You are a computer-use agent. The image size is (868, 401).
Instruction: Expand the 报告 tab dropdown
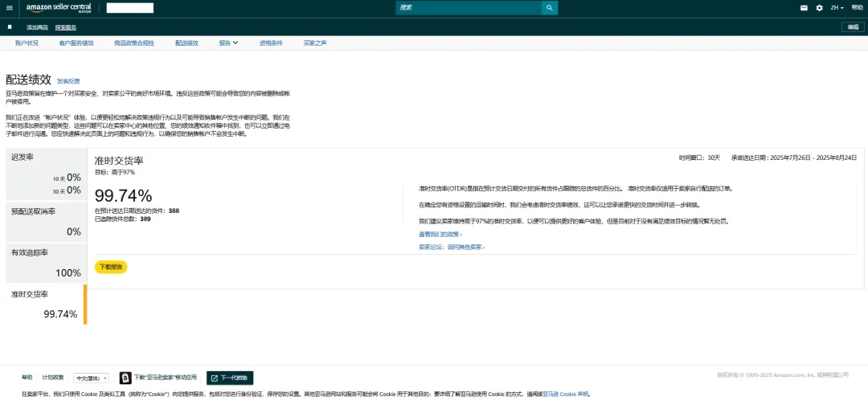coord(228,43)
